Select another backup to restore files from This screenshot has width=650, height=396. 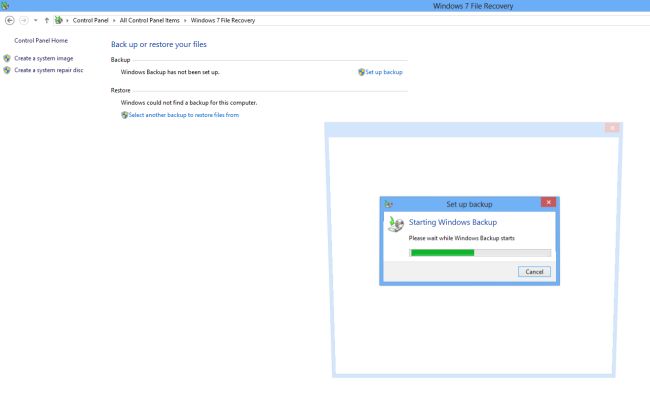(x=184, y=115)
